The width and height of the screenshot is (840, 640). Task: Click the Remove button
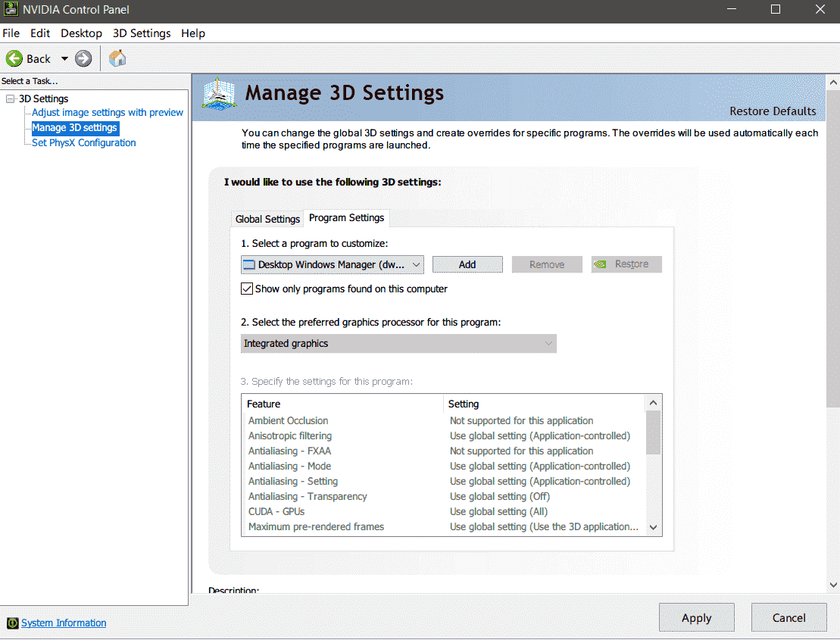pos(547,264)
